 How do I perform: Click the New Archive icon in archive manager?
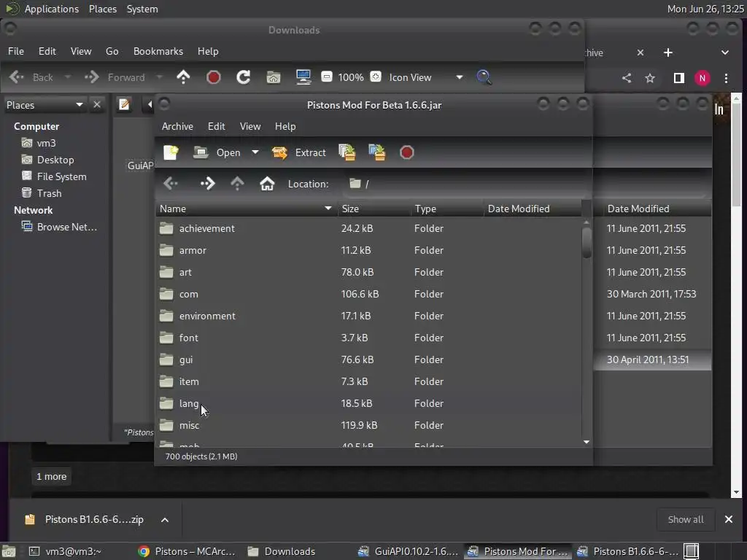pyautogui.click(x=171, y=152)
